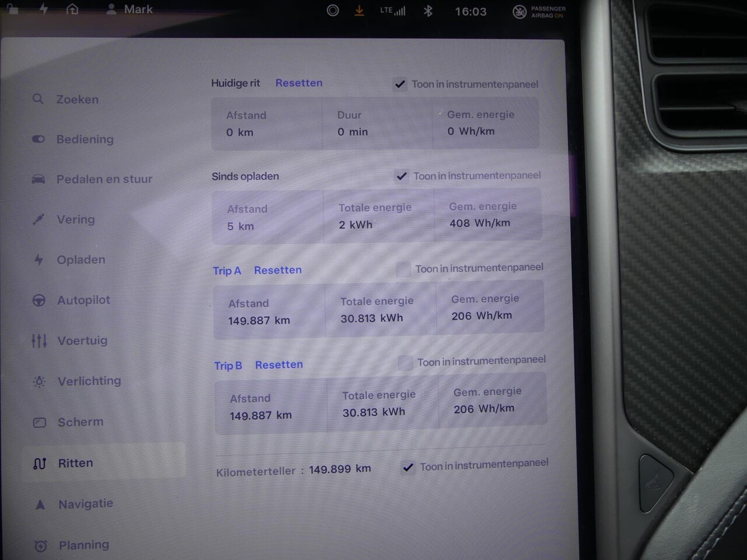
Task: Select Huidige rit Duur 0 min
Action: click(x=352, y=132)
